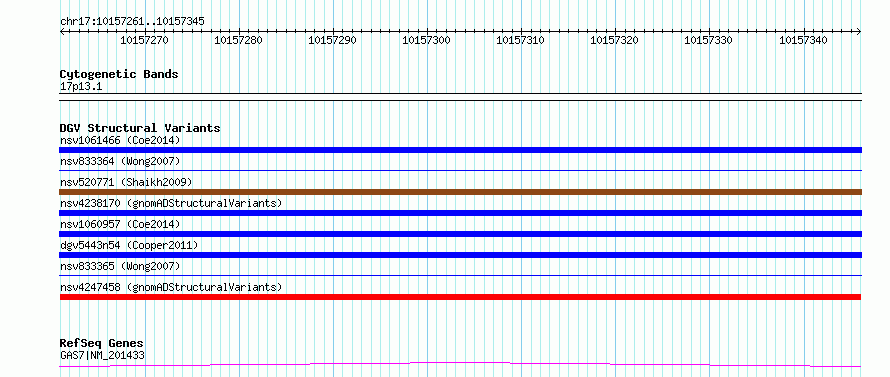Open nsv4238170 gnomADStructuralVariants label
890x377 pixels.
tap(171, 203)
